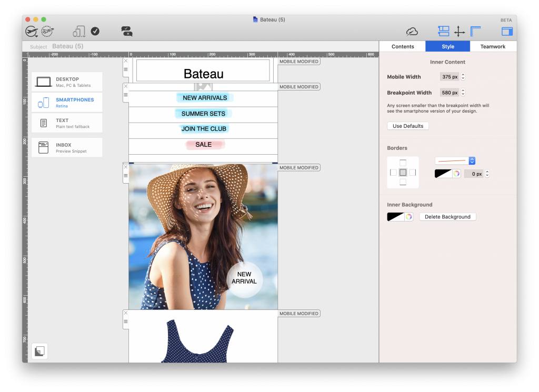Click the dress product block drag handle

point(126,321)
